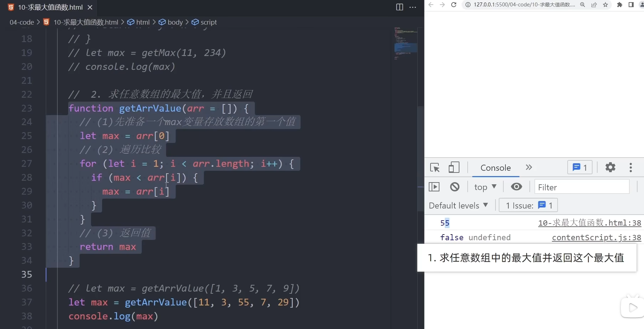Open the Default levels dropdown

tap(458, 205)
